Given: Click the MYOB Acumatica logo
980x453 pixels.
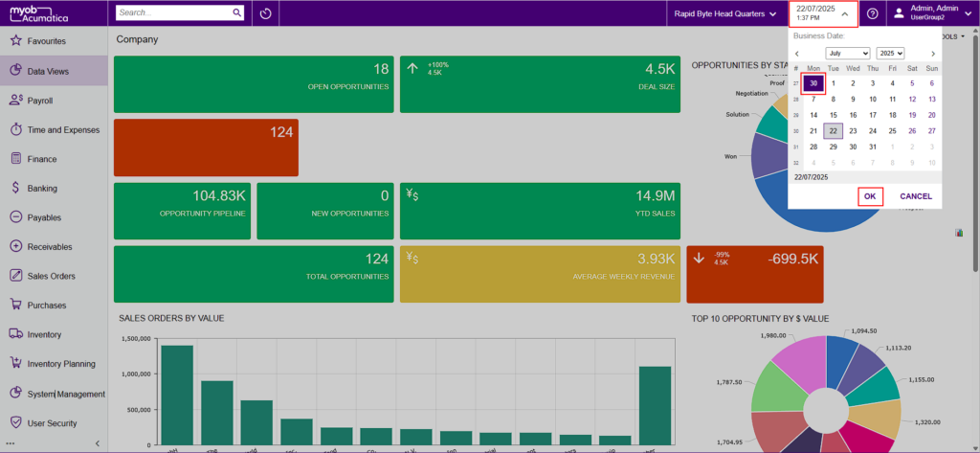Looking at the screenshot, I should [40, 13].
